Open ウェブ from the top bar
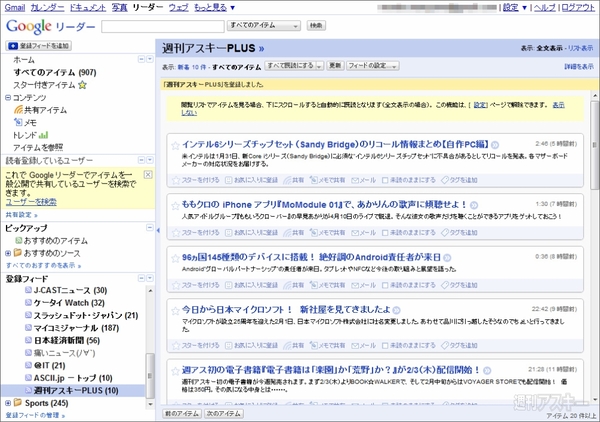This screenshot has width=600, height=422. pos(179,7)
